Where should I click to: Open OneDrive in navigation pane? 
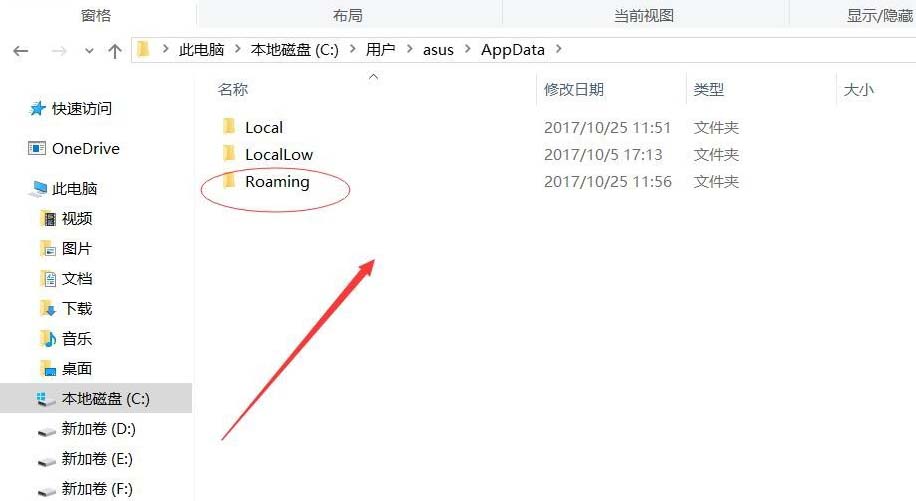[x=74, y=148]
